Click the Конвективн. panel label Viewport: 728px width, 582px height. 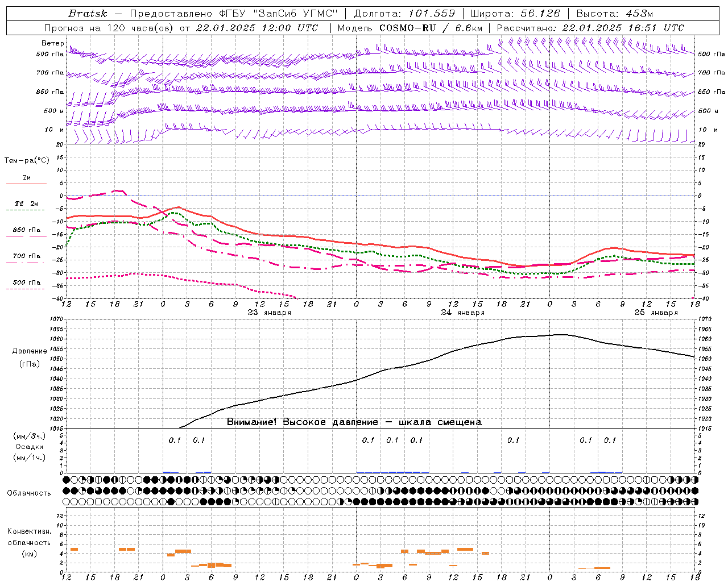click(x=29, y=531)
